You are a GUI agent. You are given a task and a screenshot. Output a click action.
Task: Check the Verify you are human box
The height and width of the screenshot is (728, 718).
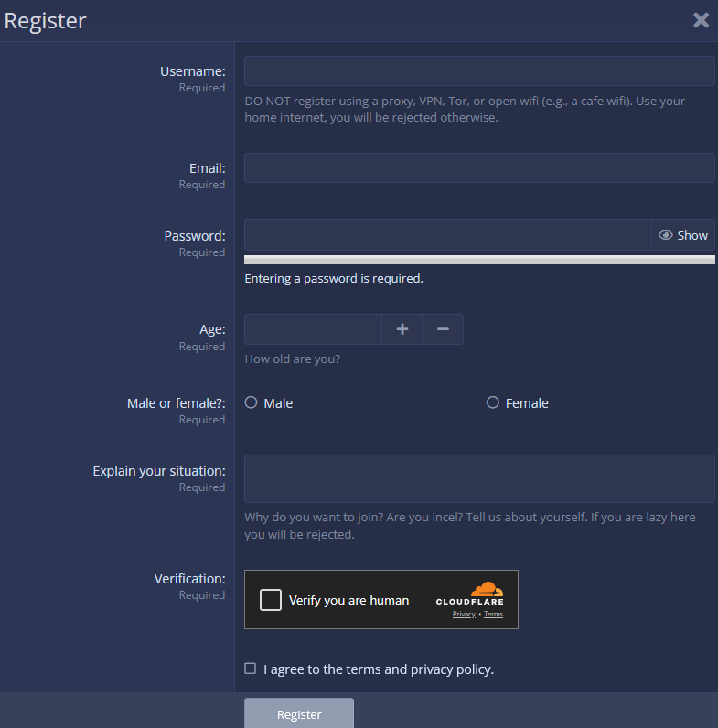click(x=271, y=600)
